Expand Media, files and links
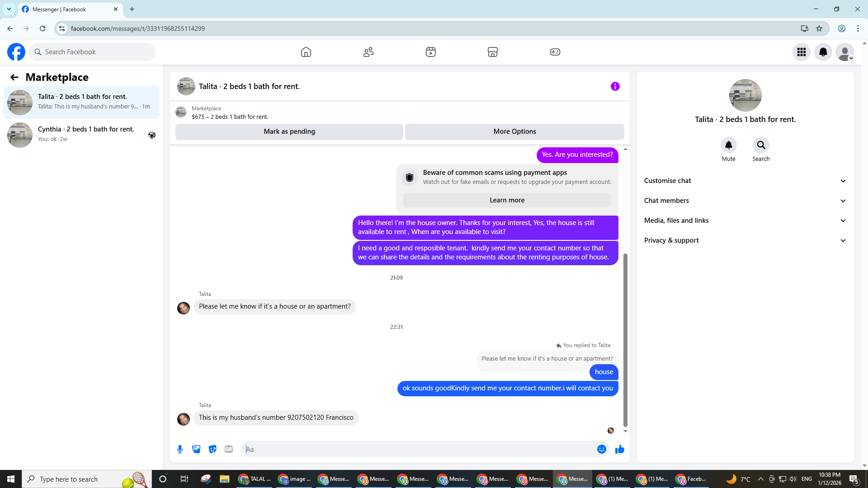Screen dimensions: 868x488 (745, 221)
